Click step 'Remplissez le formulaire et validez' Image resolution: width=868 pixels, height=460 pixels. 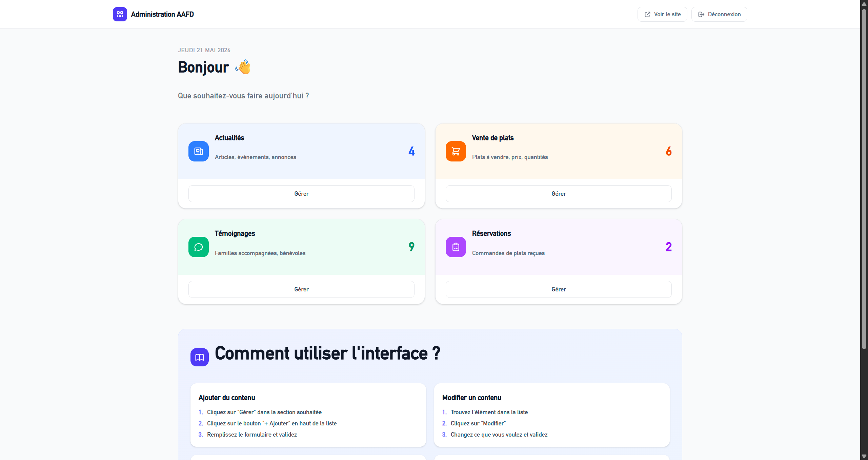252,435
